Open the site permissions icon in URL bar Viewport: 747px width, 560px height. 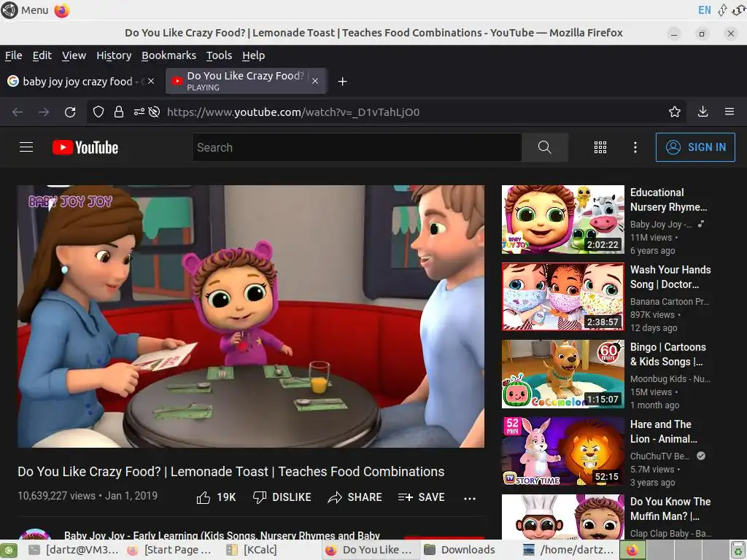click(139, 112)
